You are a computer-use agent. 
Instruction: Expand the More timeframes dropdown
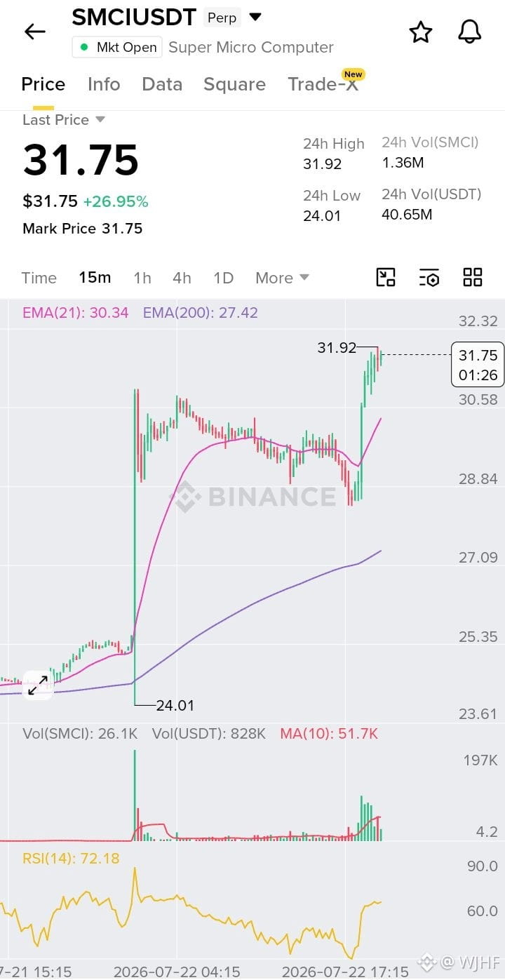click(282, 278)
